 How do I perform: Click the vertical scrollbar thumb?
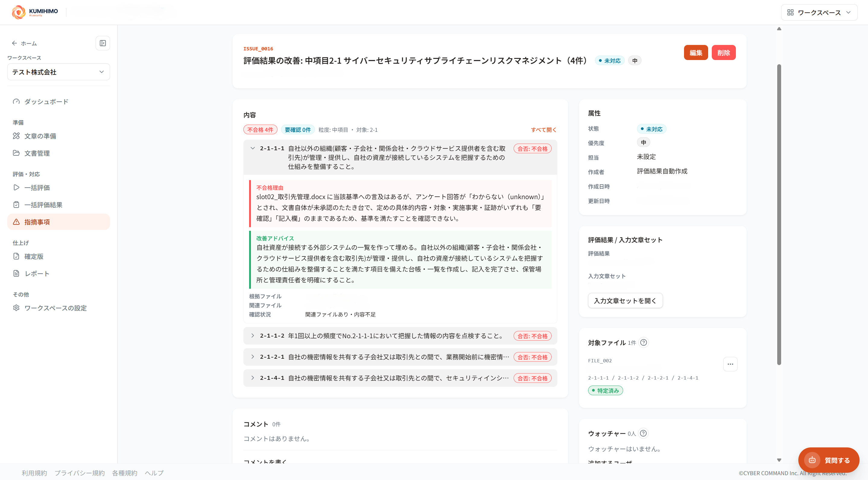[779, 215]
